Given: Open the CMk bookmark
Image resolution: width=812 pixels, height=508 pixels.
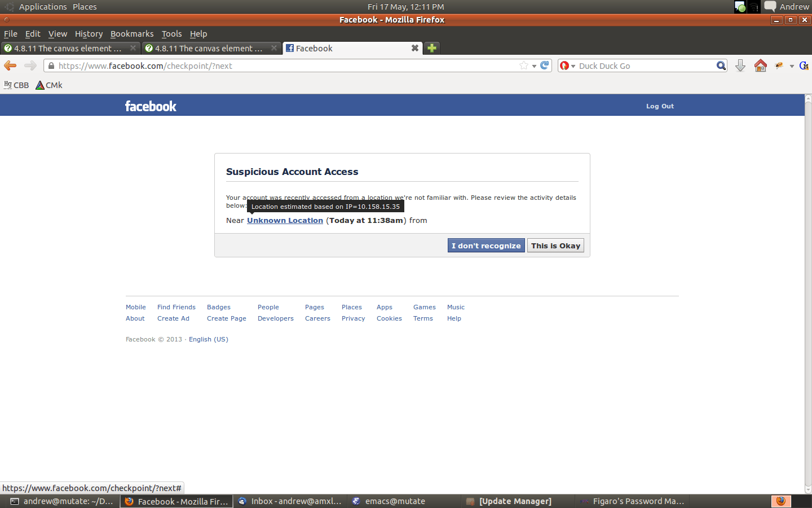Looking at the screenshot, I should point(49,85).
